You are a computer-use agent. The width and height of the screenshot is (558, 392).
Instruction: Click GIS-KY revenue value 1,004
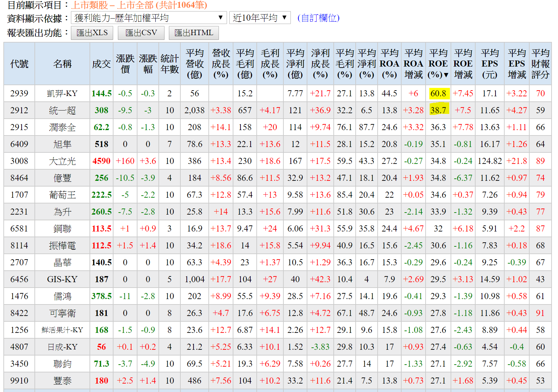pyautogui.click(x=195, y=279)
